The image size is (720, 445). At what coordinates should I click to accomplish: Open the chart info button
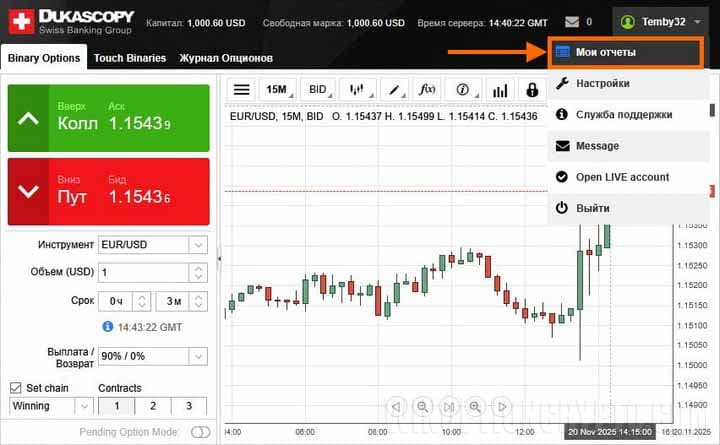pyautogui.click(x=463, y=89)
